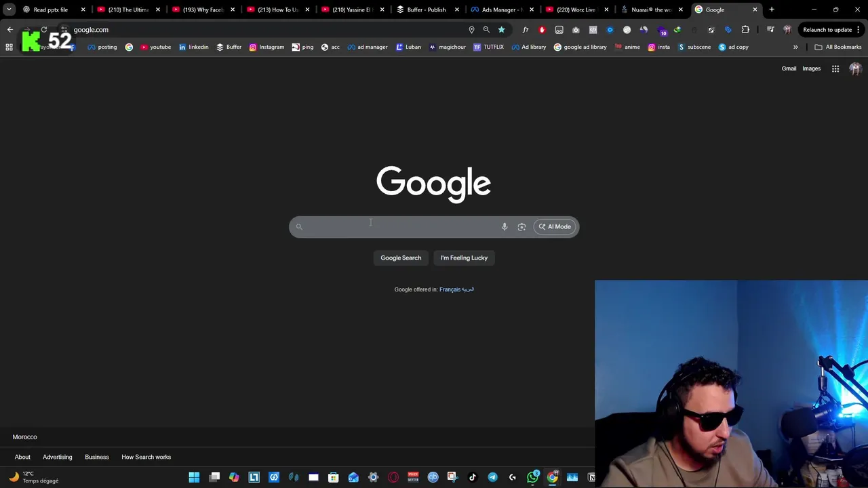Screen dimensions: 868x488
Task: Switch to the Buffer - Publish tab
Action: click(426, 9)
